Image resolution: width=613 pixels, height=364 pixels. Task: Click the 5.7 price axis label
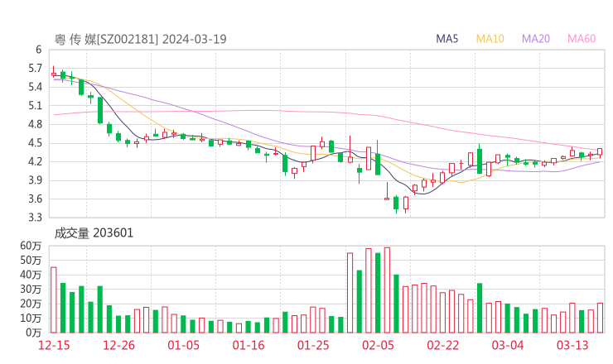coord(35,69)
